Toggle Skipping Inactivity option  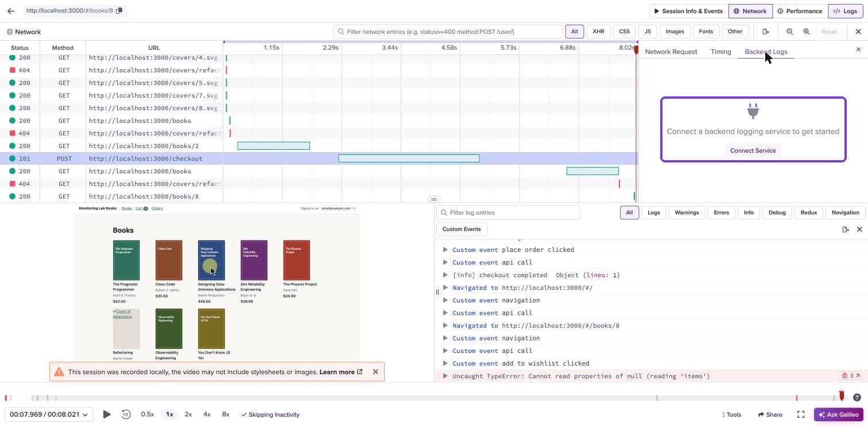coord(270,414)
